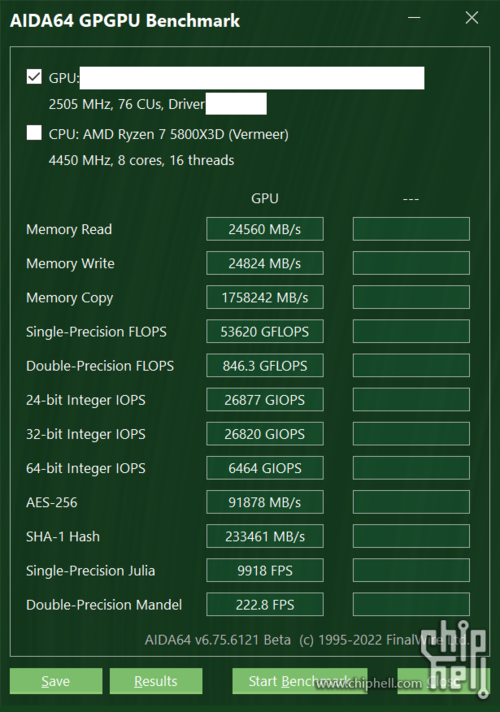This screenshot has height=712, width=500.
Task: Click the Double-Precision Mandel label
Action: (104, 604)
